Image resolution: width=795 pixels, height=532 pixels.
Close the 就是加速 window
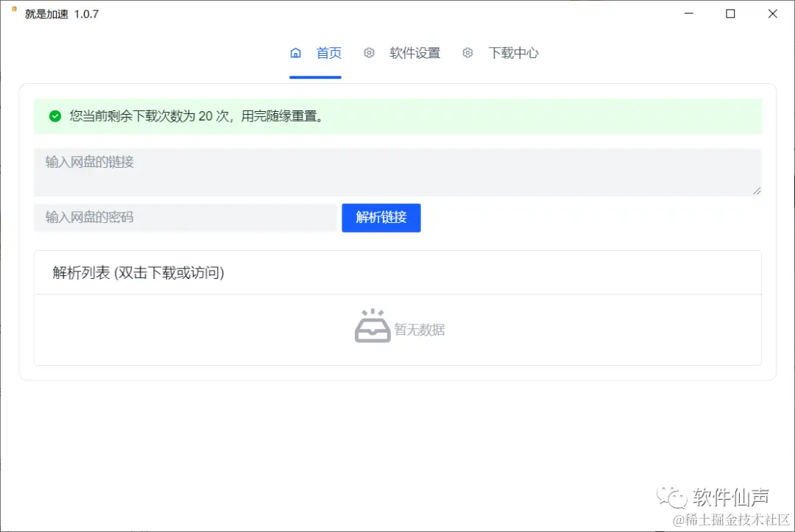point(772,14)
